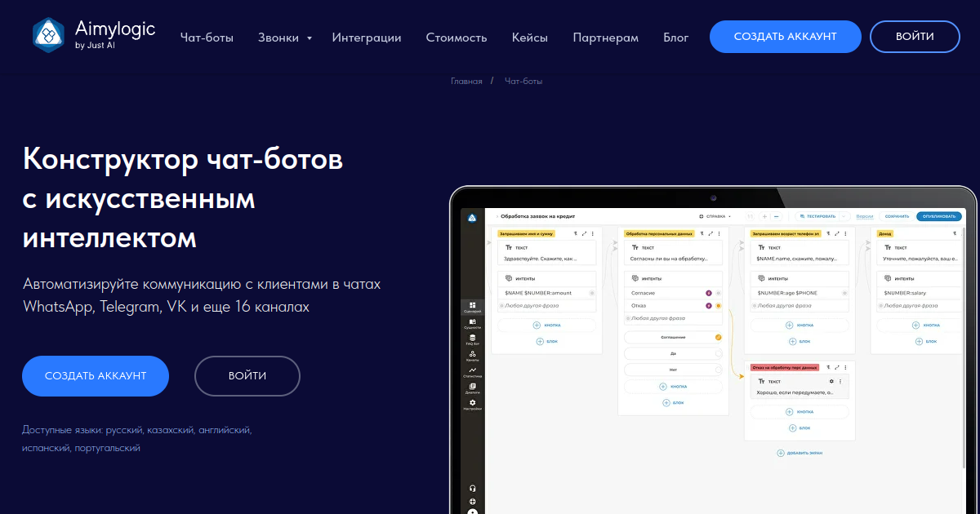Open the Сущности sidebar icon in mockup
Screen dimensions: 980x514
pyautogui.click(x=472, y=323)
